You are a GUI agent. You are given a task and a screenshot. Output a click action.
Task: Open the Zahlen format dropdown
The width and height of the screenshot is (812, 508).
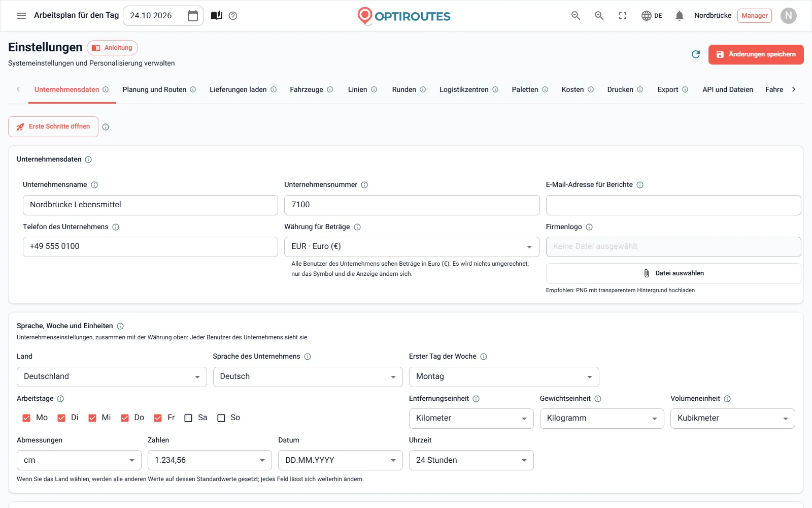(210, 460)
